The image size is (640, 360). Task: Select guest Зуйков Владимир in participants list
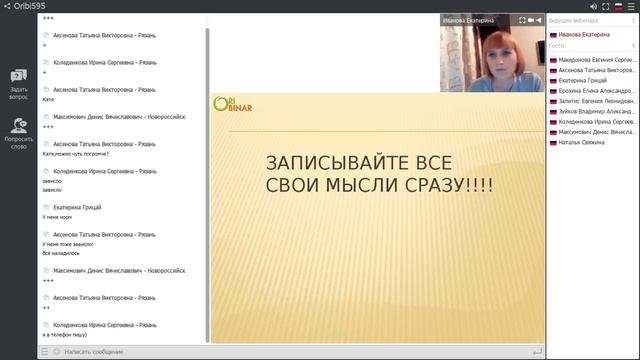[593, 111]
